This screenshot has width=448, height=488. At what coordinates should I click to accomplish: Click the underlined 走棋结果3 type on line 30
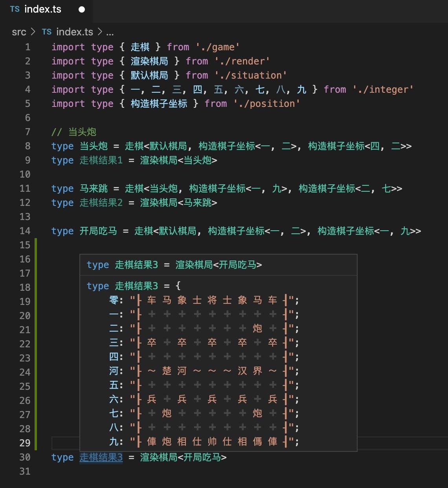point(101,457)
